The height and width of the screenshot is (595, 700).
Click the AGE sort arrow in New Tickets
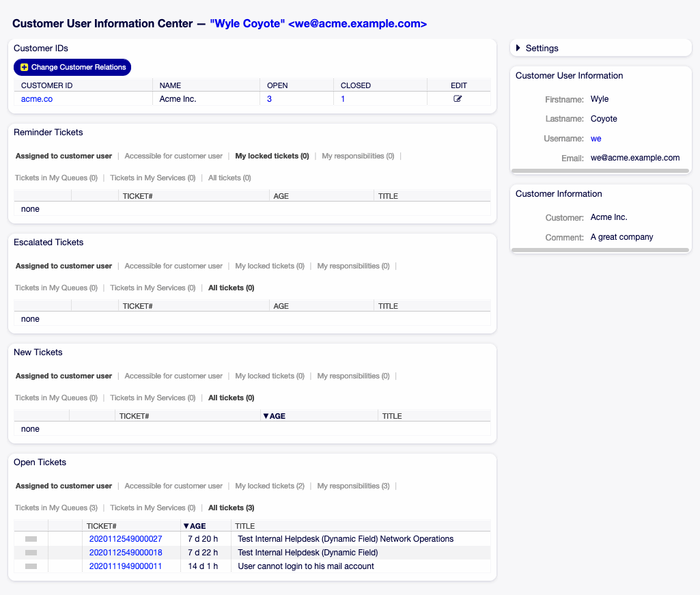[266, 415]
